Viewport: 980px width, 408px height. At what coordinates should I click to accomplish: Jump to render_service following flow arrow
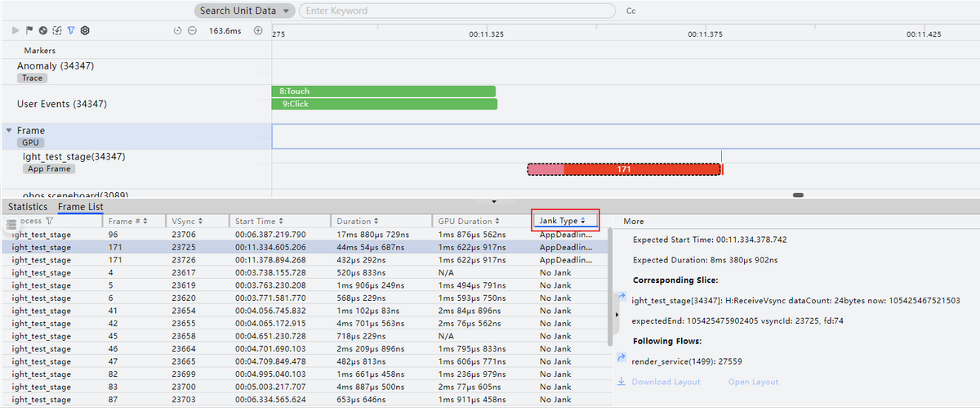(621, 358)
